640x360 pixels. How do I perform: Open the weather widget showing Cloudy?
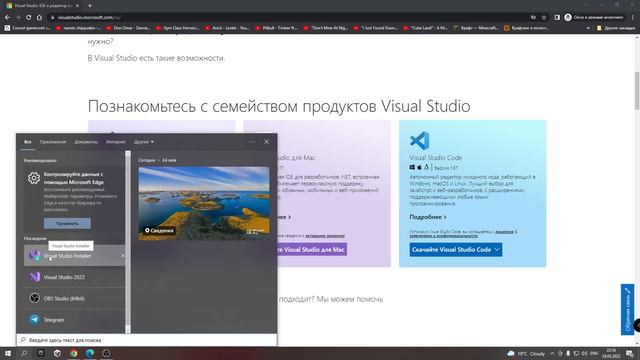pos(526,353)
